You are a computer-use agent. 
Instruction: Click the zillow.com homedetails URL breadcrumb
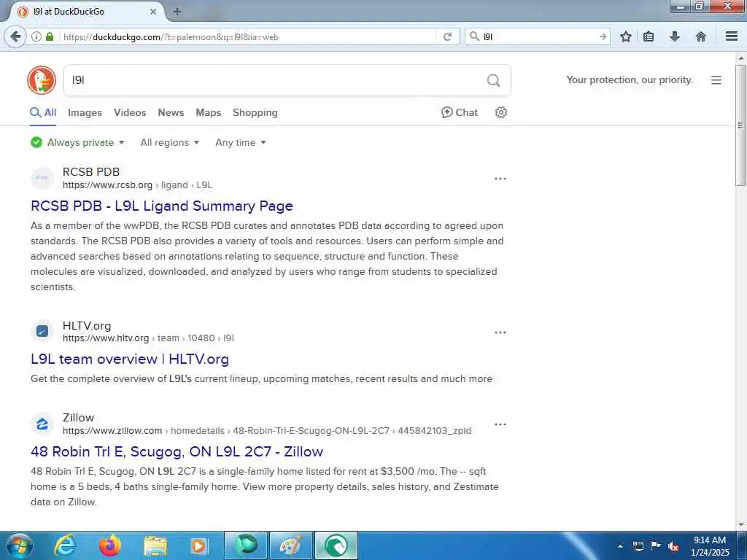click(x=267, y=430)
